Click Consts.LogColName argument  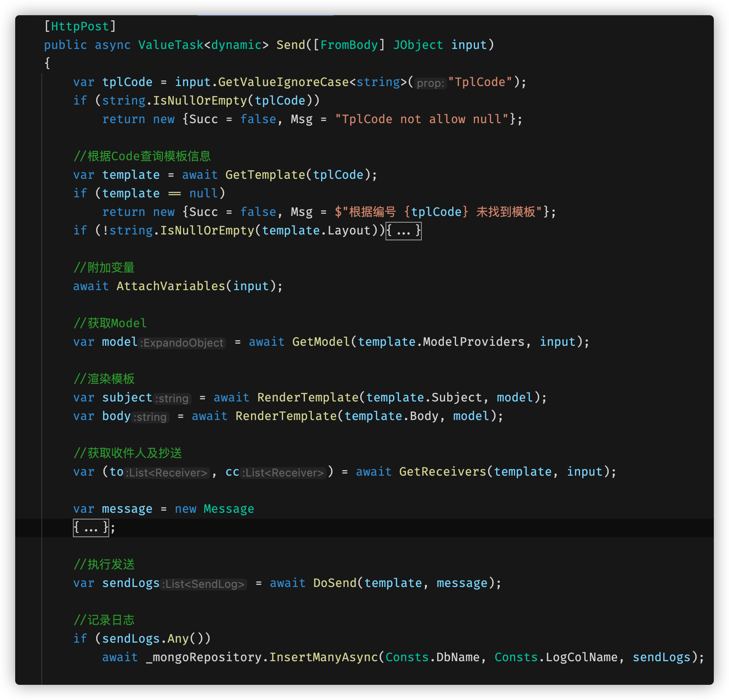(x=556, y=657)
